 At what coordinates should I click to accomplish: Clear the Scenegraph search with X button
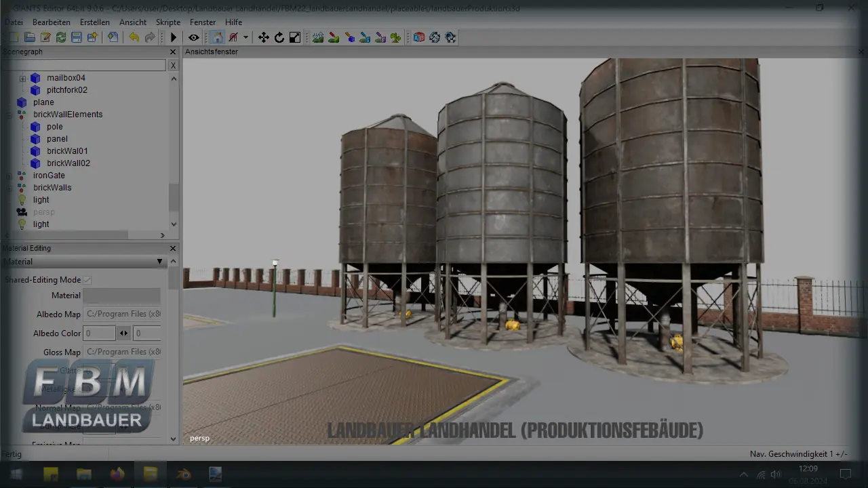[174, 65]
